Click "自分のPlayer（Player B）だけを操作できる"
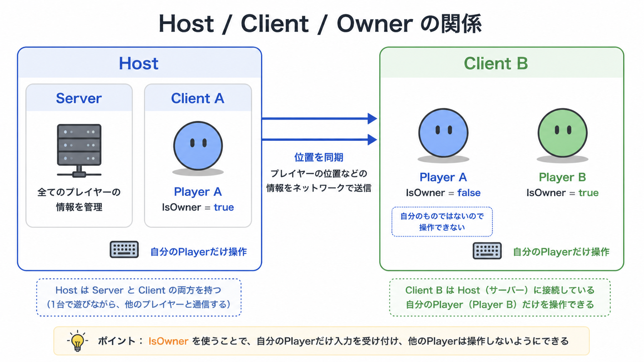The width and height of the screenshot is (644, 362). click(500, 305)
